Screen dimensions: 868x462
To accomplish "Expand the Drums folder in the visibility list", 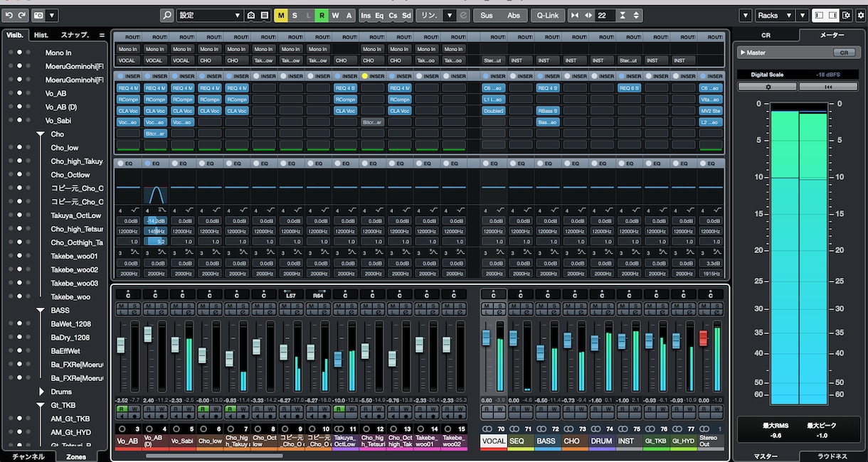I will [x=41, y=392].
